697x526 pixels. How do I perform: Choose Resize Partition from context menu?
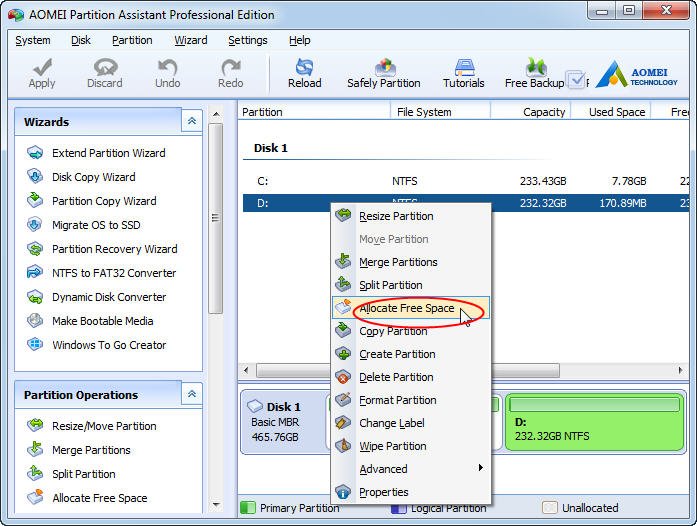[x=411, y=216]
